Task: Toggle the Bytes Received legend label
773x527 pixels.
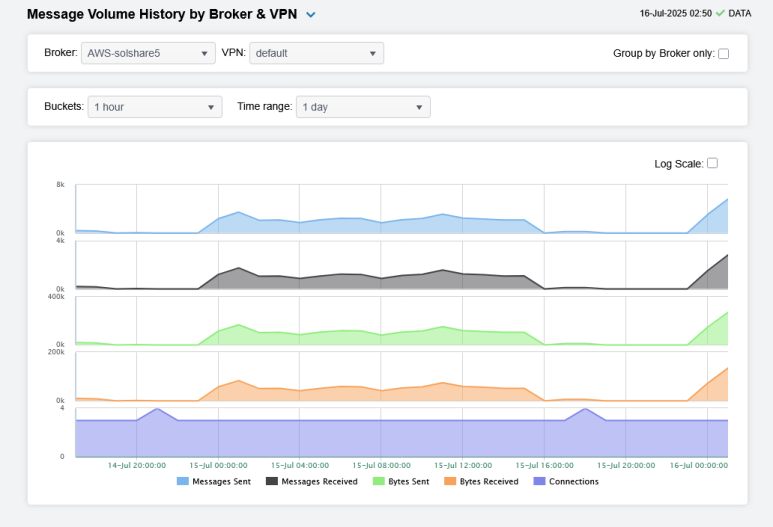Action: tap(489, 481)
